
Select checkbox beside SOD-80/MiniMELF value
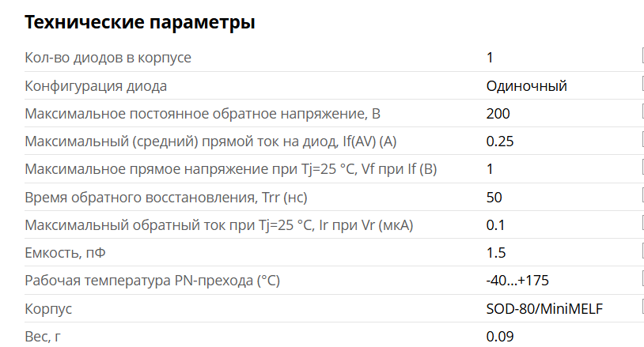coord(642,308)
